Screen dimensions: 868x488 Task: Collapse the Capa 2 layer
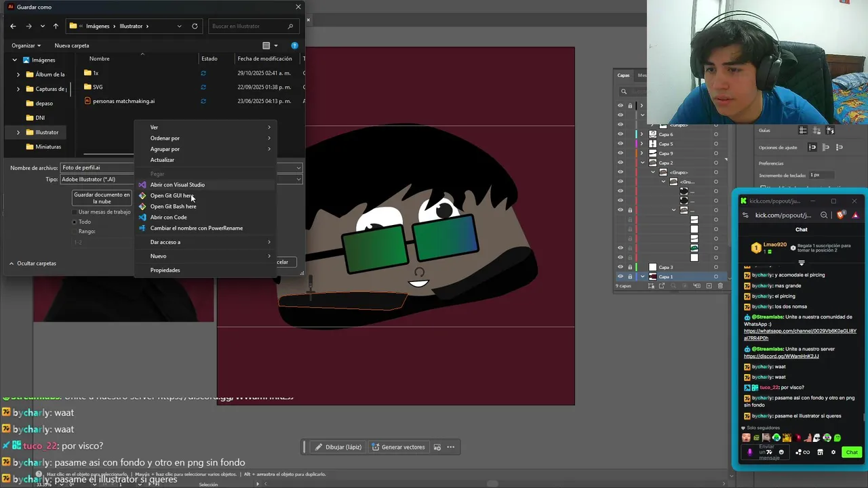click(x=642, y=163)
